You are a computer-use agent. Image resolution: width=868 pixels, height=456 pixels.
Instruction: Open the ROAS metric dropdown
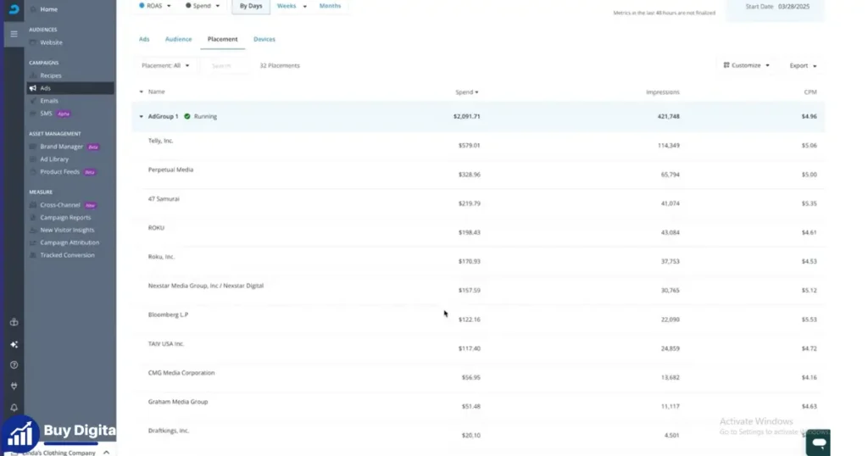[x=155, y=6]
